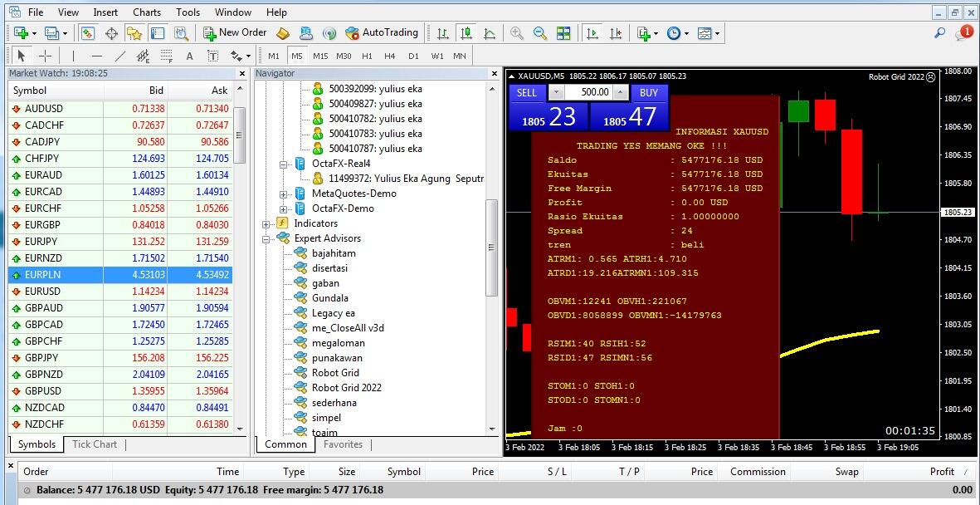Switch timeframe to H4
Image resolution: width=980 pixels, height=505 pixels.
390,56
